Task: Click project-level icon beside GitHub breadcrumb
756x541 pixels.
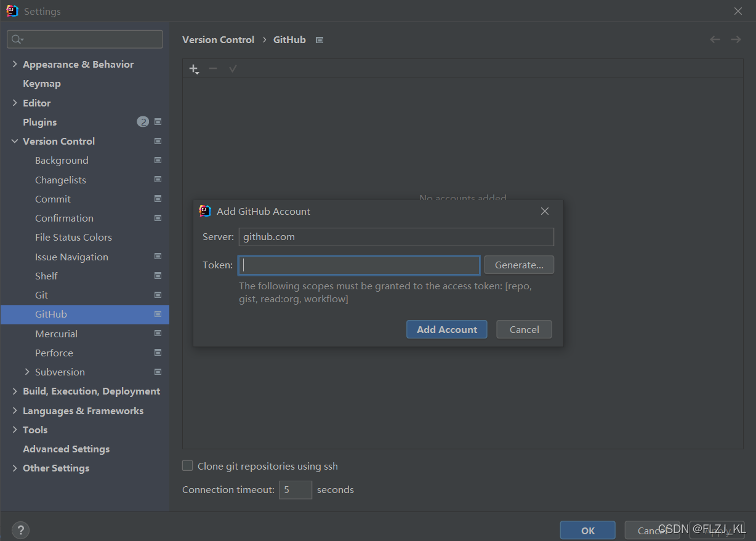Action: [x=319, y=40]
